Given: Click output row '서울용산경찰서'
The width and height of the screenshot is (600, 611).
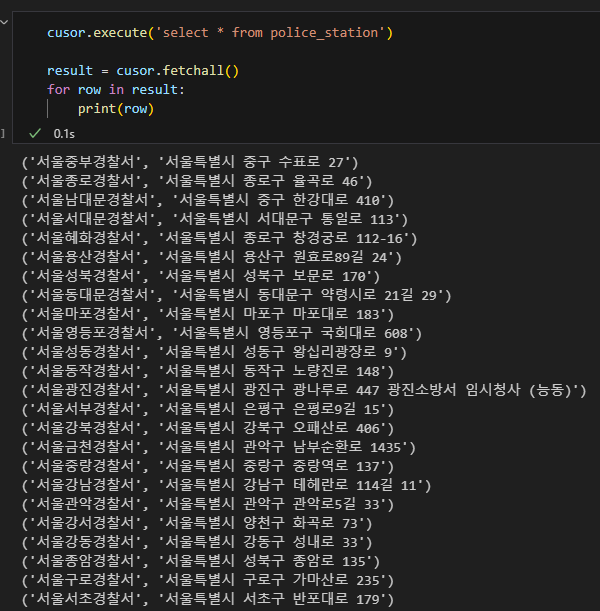Looking at the screenshot, I should pos(212,257).
